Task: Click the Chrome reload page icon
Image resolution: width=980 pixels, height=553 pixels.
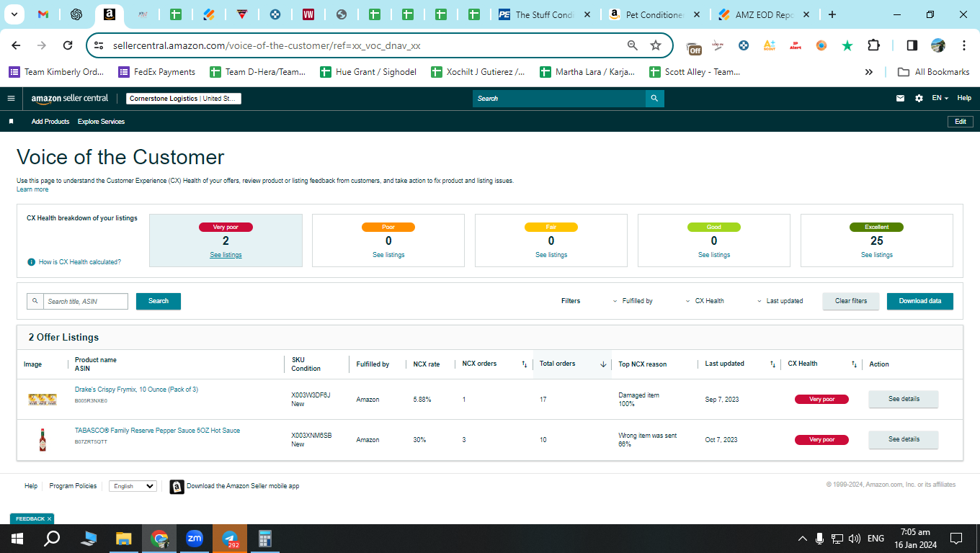Action: pos(68,45)
